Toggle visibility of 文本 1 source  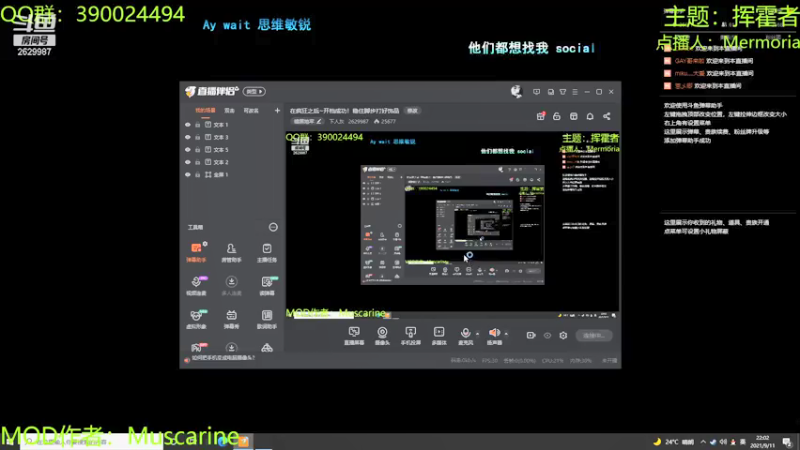(x=188, y=124)
